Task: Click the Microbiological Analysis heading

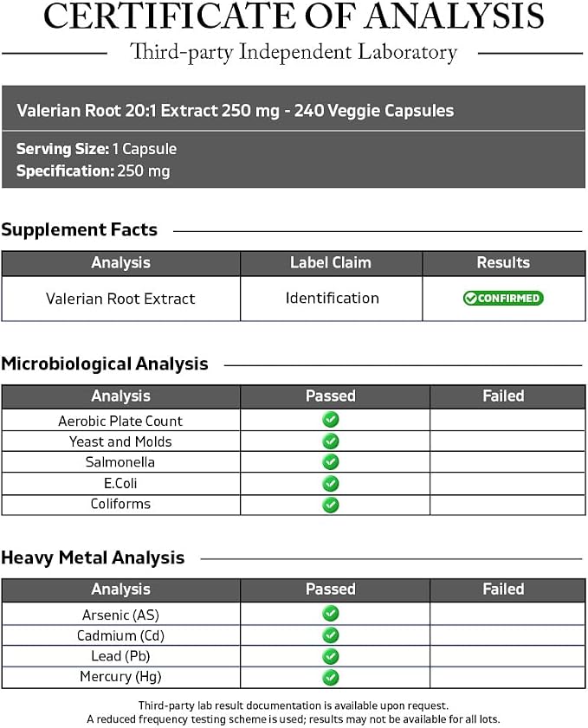Action: coord(105,364)
